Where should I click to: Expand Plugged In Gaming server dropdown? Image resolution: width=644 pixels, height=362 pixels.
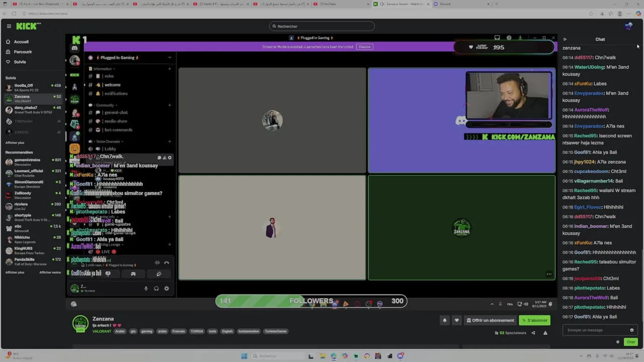click(170, 57)
